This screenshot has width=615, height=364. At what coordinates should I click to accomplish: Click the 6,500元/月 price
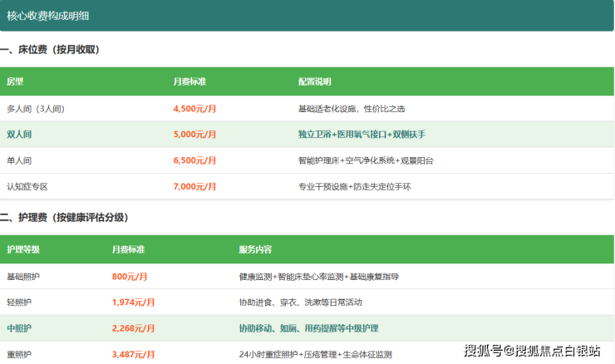[x=195, y=160]
